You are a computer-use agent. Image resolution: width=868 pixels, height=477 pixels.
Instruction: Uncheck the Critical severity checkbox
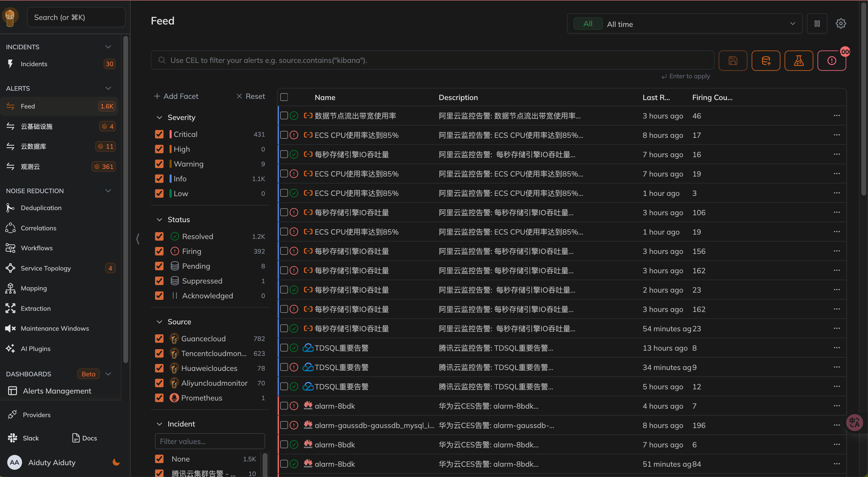pyautogui.click(x=159, y=134)
